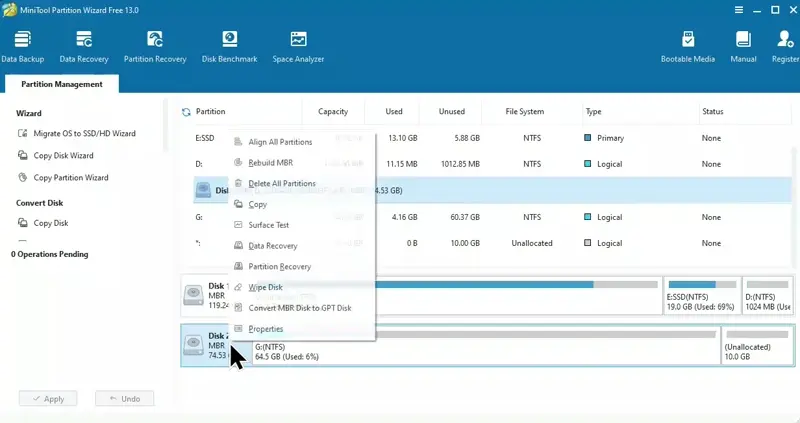Click the 1012.85 MB unused value
Viewport: 800px width, 423px height.
(x=460, y=164)
